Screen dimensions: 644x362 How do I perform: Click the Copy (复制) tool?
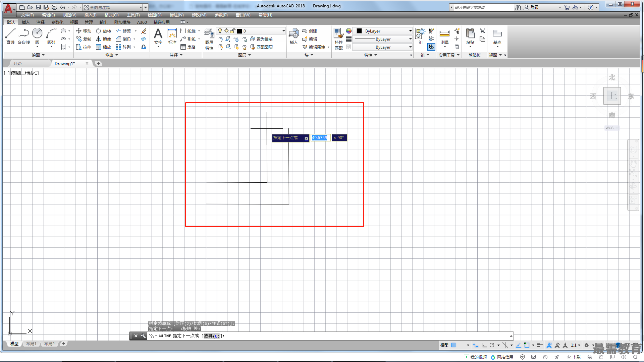tap(84, 39)
